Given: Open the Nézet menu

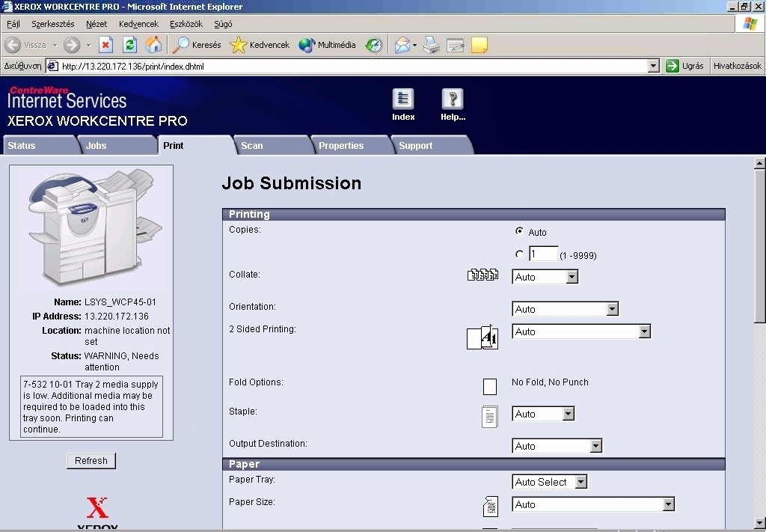Looking at the screenshot, I should [96, 24].
